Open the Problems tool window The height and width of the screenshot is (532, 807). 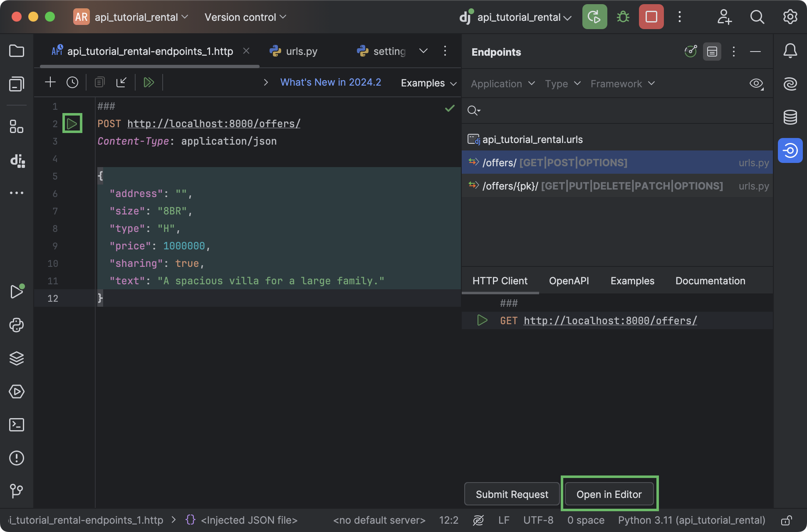pyautogui.click(x=17, y=458)
